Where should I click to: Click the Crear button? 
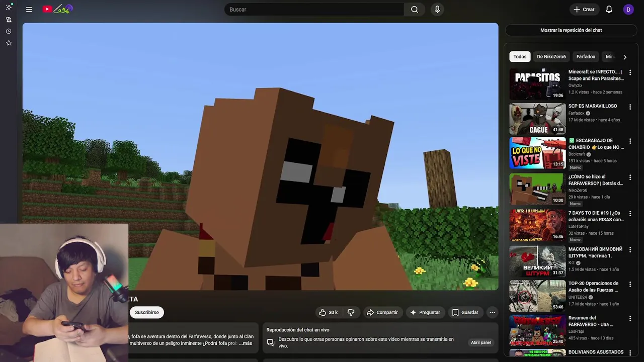click(x=584, y=10)
